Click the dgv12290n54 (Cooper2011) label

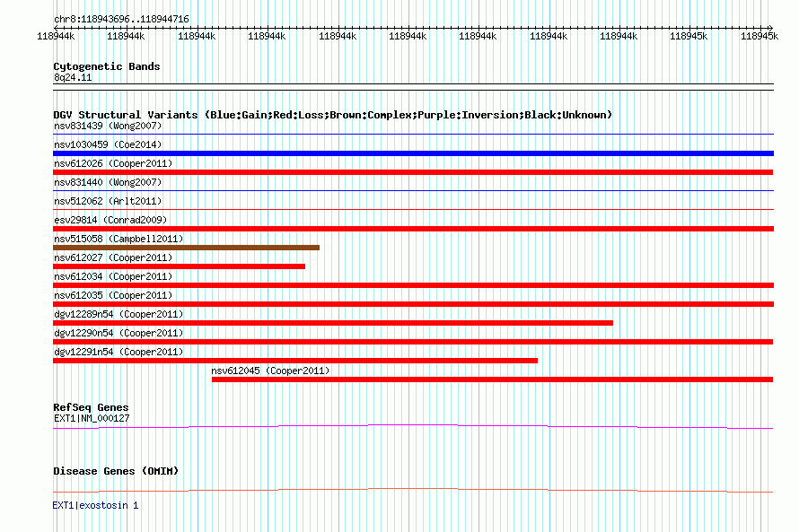click(119, 333)
